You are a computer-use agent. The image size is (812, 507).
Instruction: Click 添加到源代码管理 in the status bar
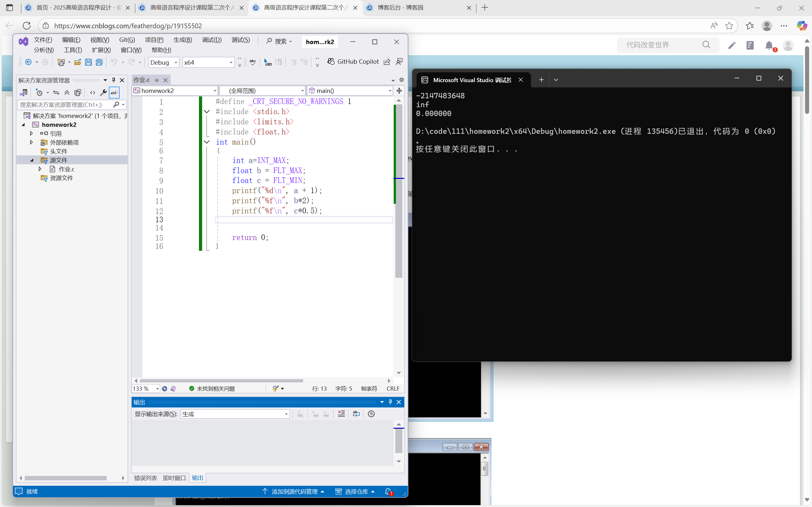[294, 491]
